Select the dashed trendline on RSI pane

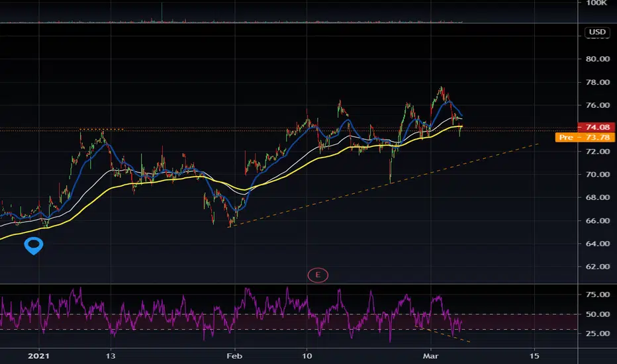(x=442, y=334)
